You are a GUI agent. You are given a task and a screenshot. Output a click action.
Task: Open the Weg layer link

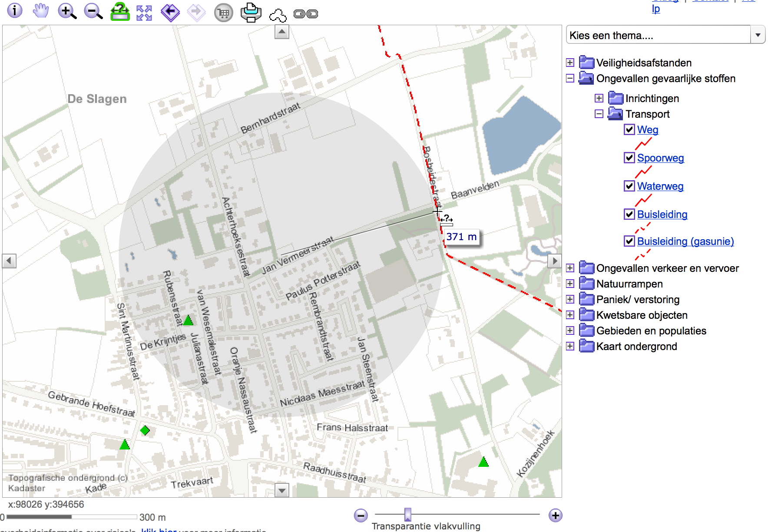click(x=648, y=129)
